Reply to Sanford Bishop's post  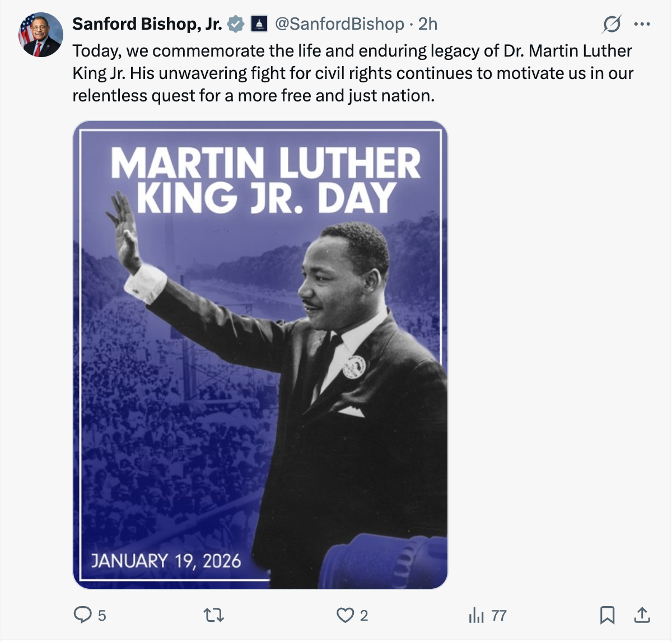point(82,615)
